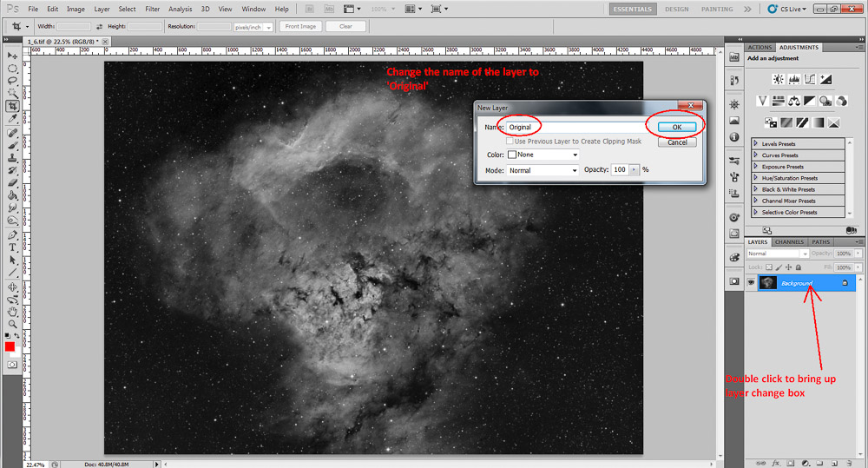Pick the Eraser tool
The image size is (868, 468).
[12, 182]
